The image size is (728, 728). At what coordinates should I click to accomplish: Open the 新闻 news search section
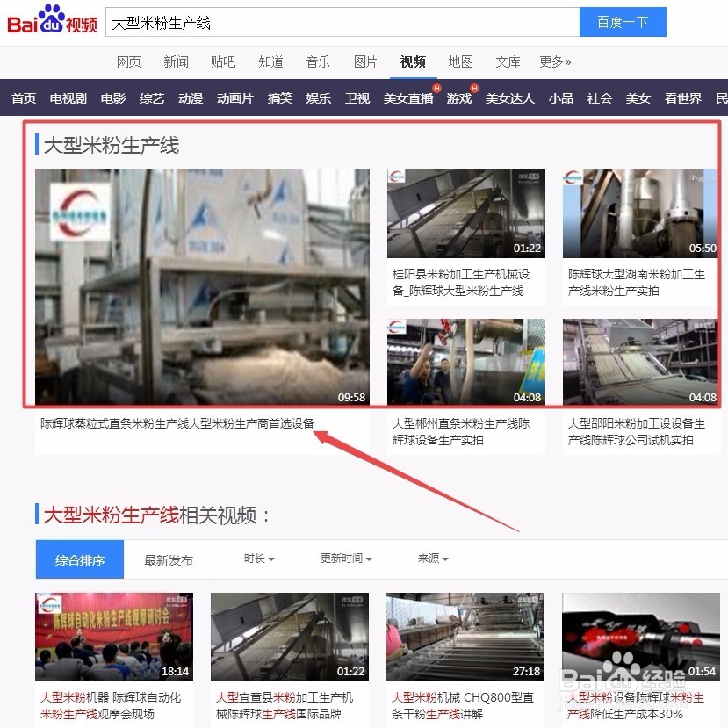coord(176,61)
